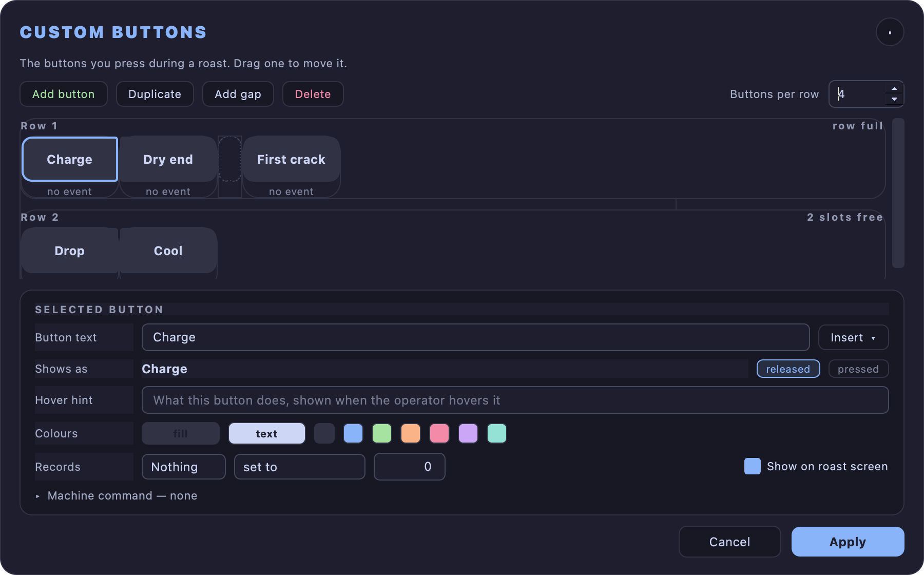924x575 pixels.
Task: Click the 'Row 2' label
Action: (x=40, y=217)
